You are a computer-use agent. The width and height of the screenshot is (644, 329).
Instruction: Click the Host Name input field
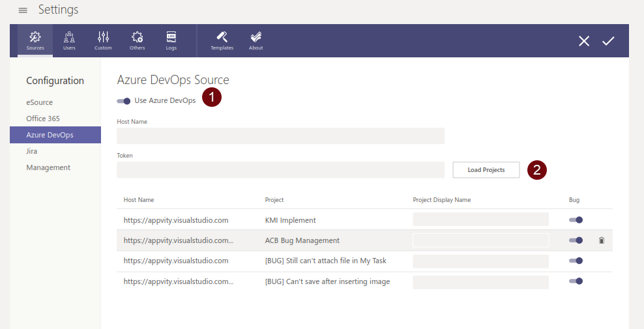click(x=280, y=136)
